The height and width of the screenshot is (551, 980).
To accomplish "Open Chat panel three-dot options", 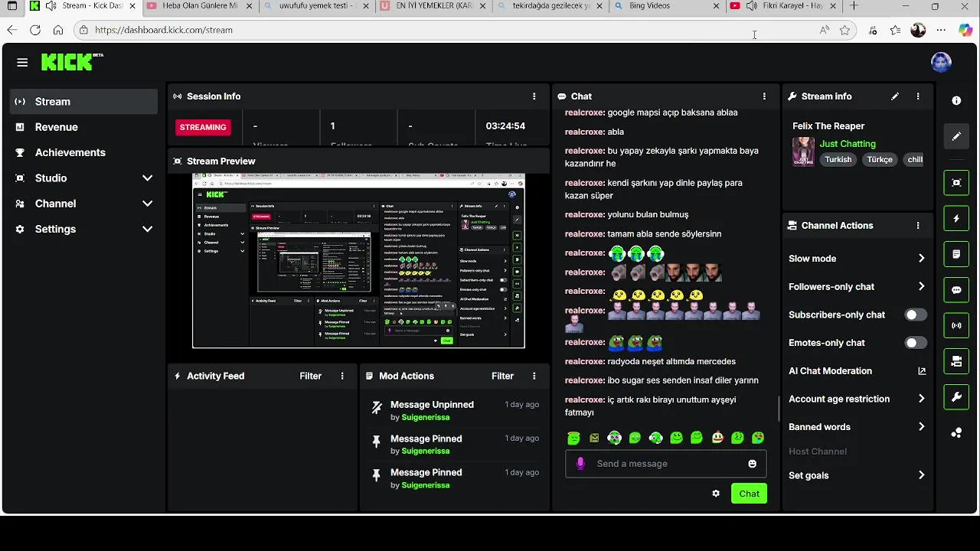I will coord(764,96).
